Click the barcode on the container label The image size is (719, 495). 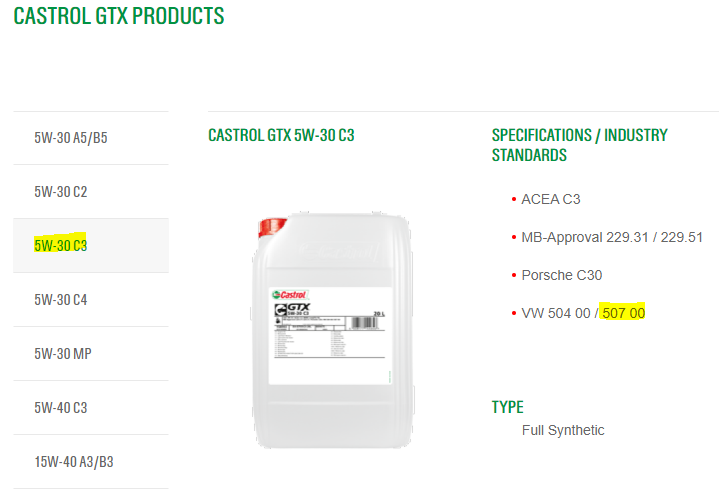point(364,323)
